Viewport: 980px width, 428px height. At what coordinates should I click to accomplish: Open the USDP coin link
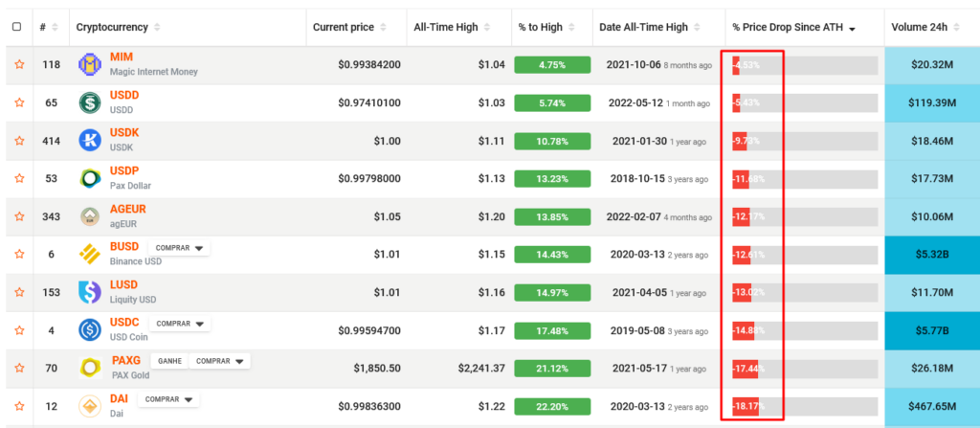(x=124, y=170)
